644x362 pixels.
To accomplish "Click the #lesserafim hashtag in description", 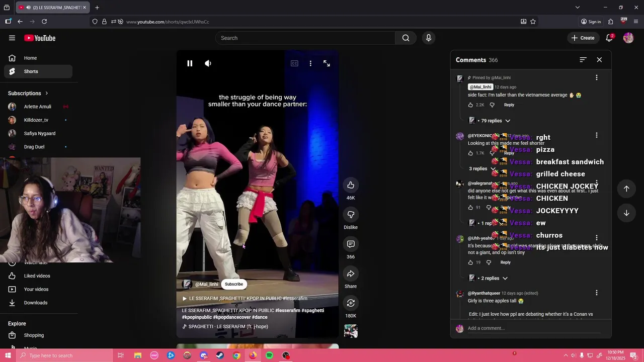I will [288, 311].
